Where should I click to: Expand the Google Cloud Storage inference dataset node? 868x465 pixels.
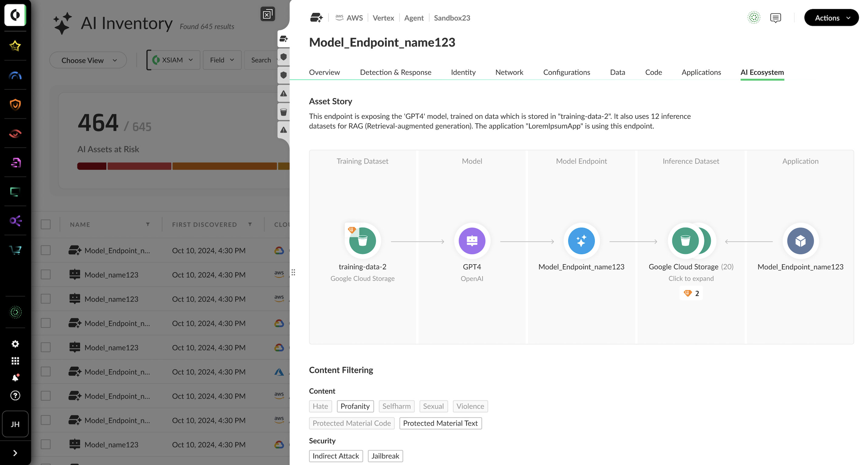pos(691,240)
